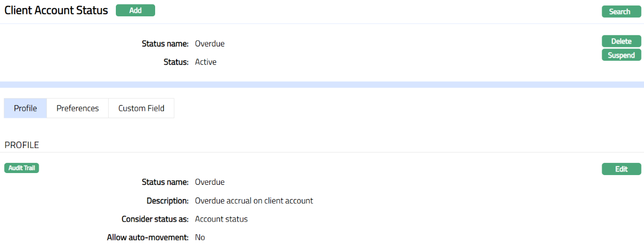Open Search for client account statuses

coord(621,12)
